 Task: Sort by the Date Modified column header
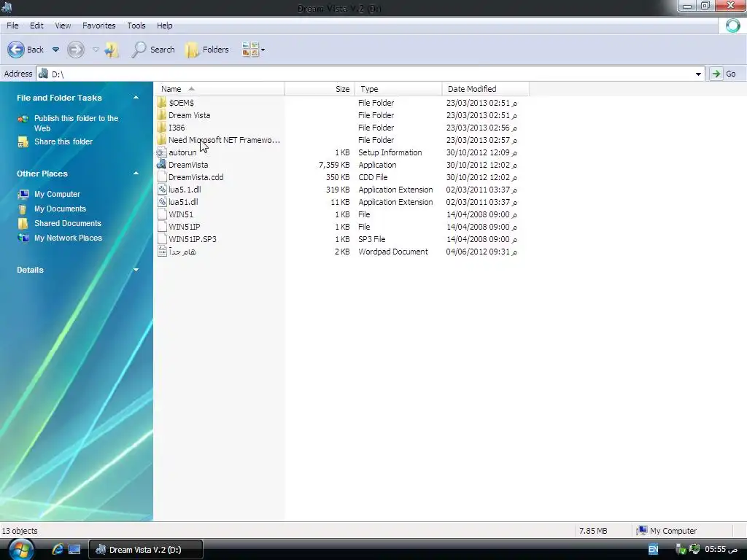485,89
